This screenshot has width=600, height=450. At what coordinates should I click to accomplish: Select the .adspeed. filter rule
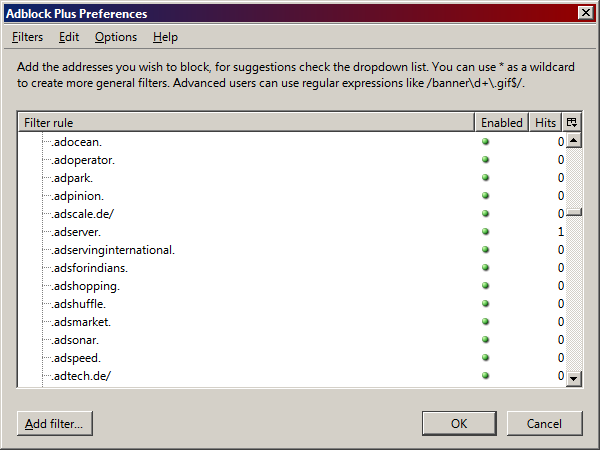[76, 358]
